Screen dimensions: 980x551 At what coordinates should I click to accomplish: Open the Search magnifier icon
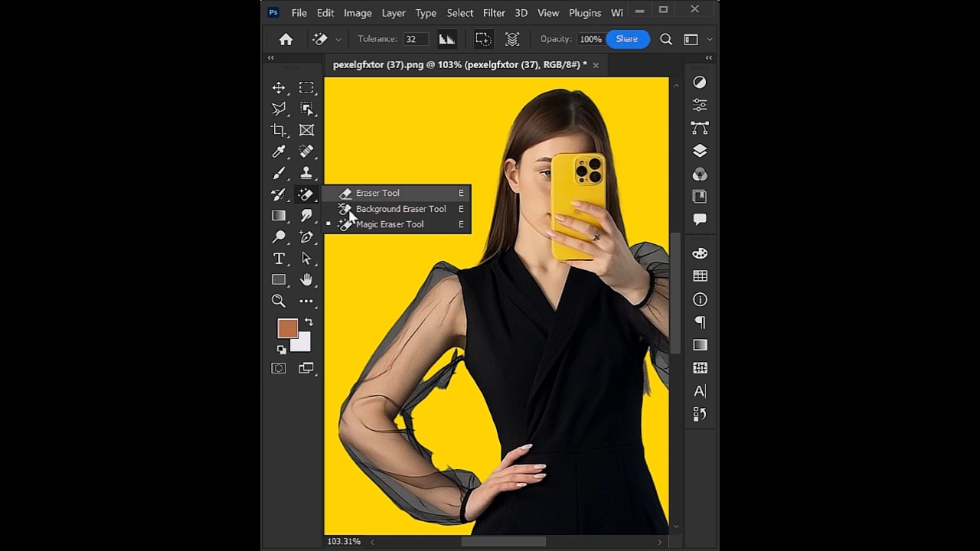pos(666,39)
